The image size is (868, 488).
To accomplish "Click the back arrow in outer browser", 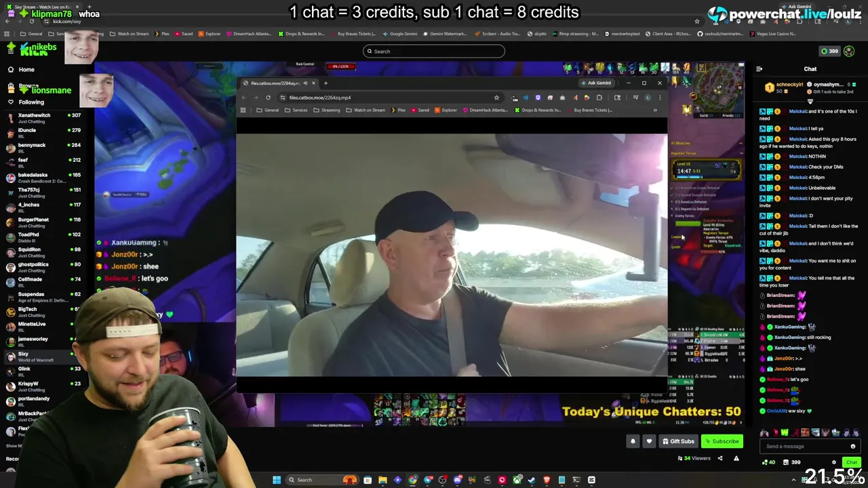I will (7, 22).
